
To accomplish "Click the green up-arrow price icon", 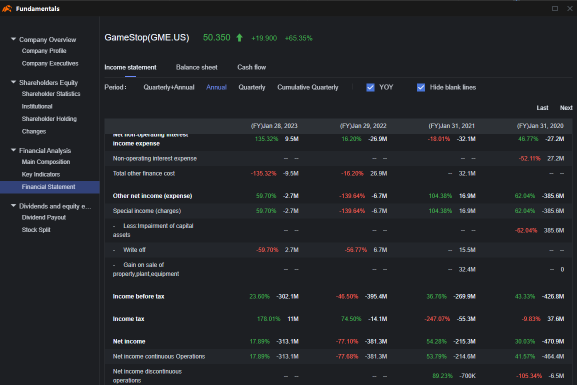I will click(x=240, y=38).
